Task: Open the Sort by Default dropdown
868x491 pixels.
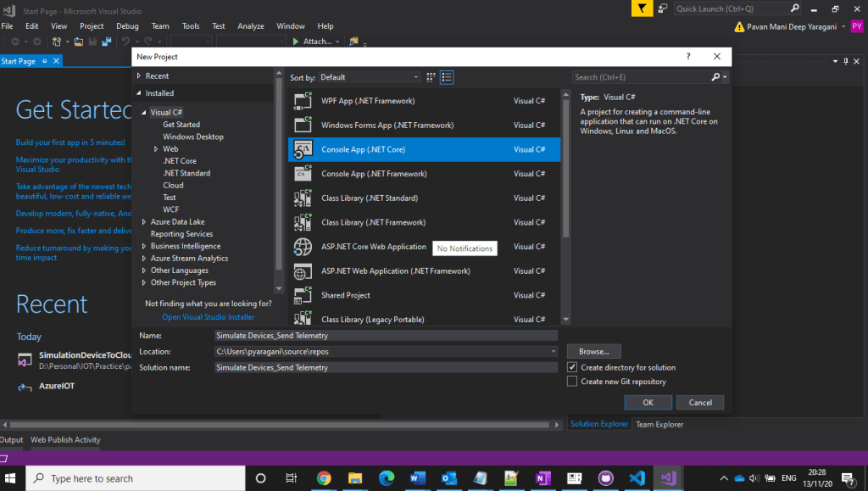Action: point(369,77)
